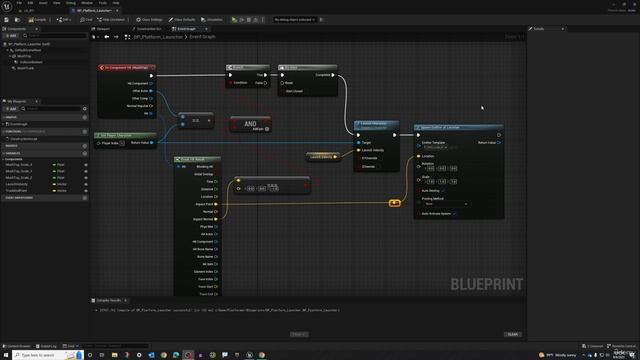Viewport: 640px width, 360px height.
Task: Collapse the Functions section
Action: (4, 132)
